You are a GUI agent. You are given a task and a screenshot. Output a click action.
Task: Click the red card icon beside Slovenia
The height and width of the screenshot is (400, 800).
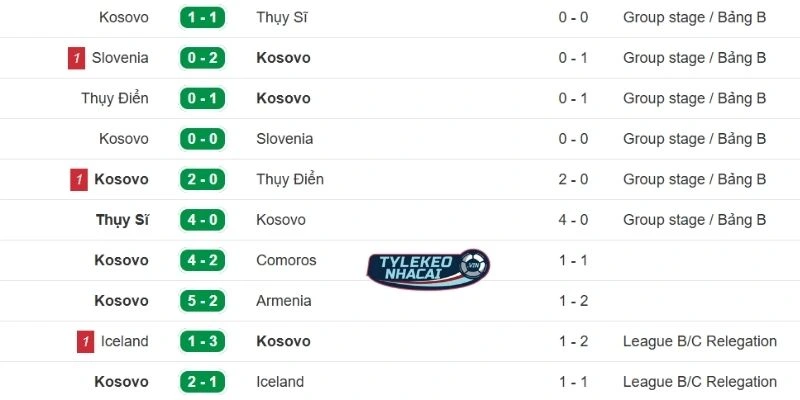pos(76,58)
